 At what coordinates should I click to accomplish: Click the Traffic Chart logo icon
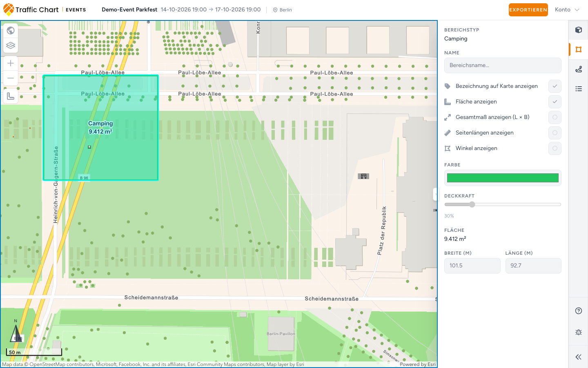(x=9, y=9)
